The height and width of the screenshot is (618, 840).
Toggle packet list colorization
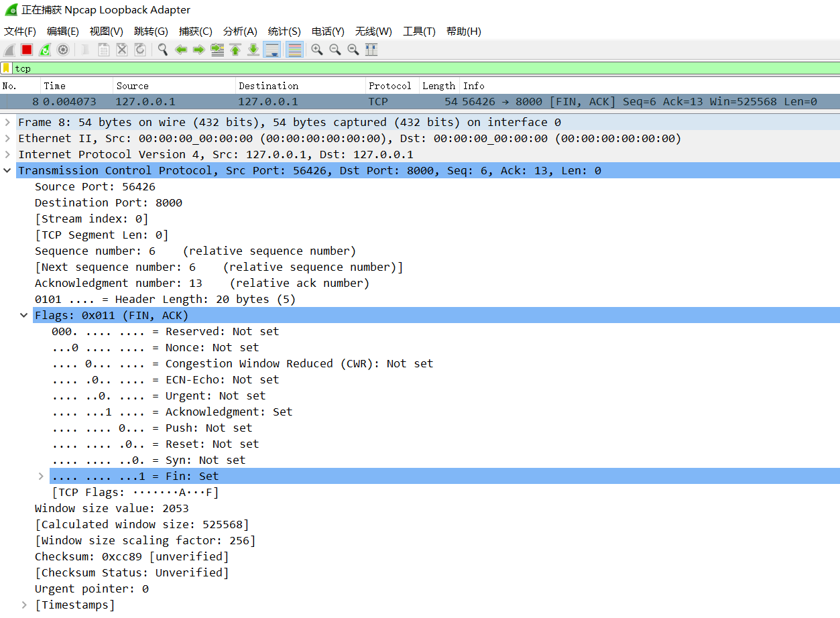(294, 50)
